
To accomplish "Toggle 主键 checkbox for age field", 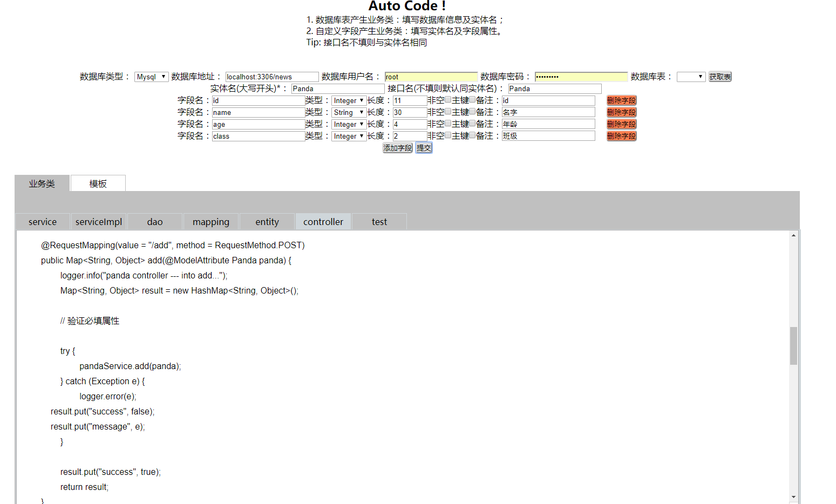I will point(472,123).
